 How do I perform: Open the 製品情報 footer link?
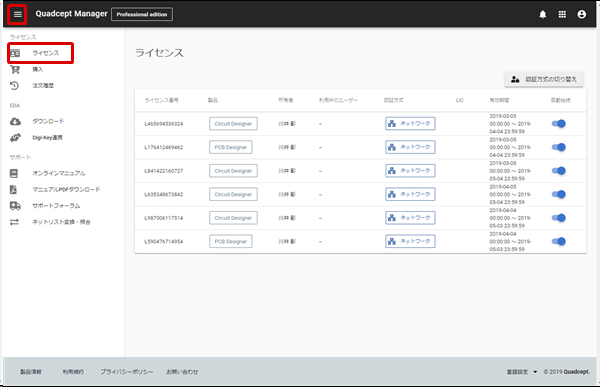31,372
